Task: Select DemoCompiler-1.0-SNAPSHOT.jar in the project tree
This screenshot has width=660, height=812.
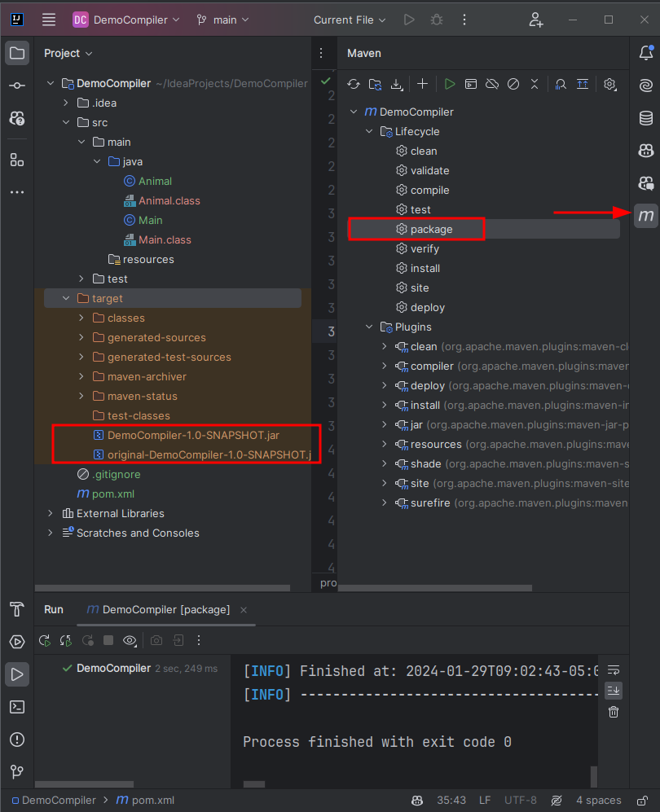Action: pyautogui.click(x=193, y=435)
